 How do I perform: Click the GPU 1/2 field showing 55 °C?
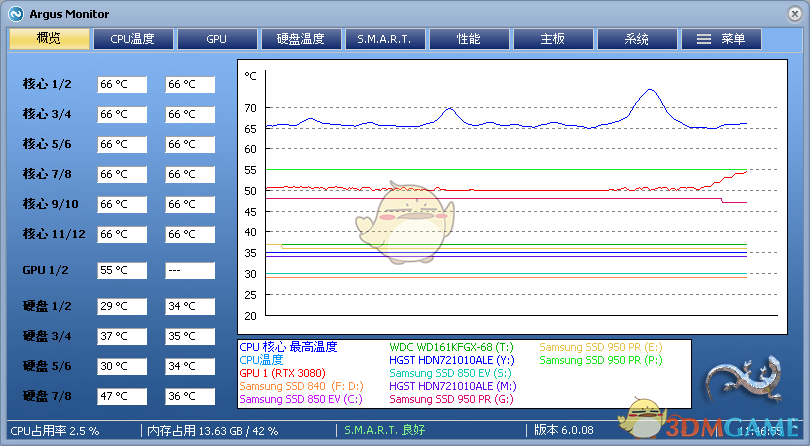122,270
